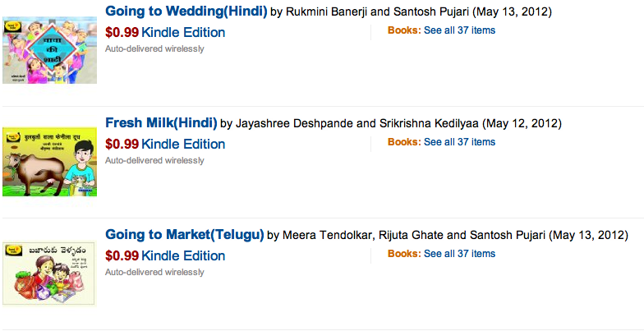The width and height of the screenshot is (644, 331).
Task: See all 37 items beside Fresh Milk
Action: point(459,142)
